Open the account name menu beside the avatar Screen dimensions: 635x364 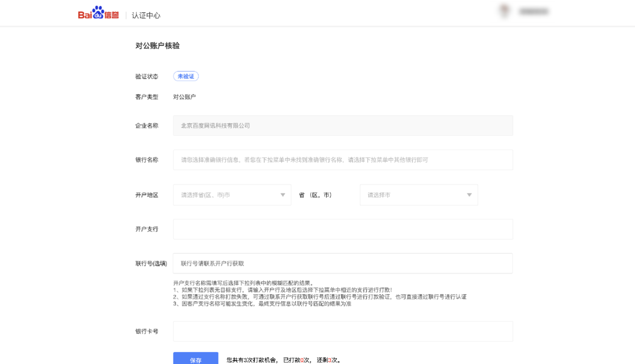click(x=533, y=11)
